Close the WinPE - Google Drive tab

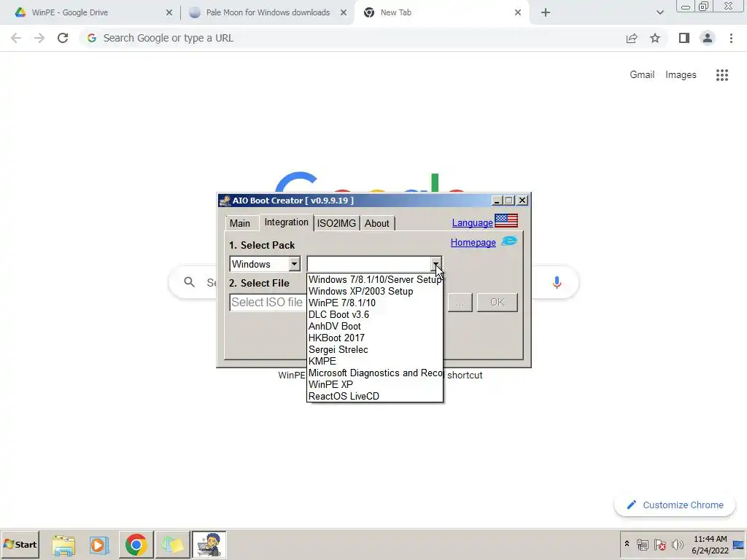(x=169, y=12)
